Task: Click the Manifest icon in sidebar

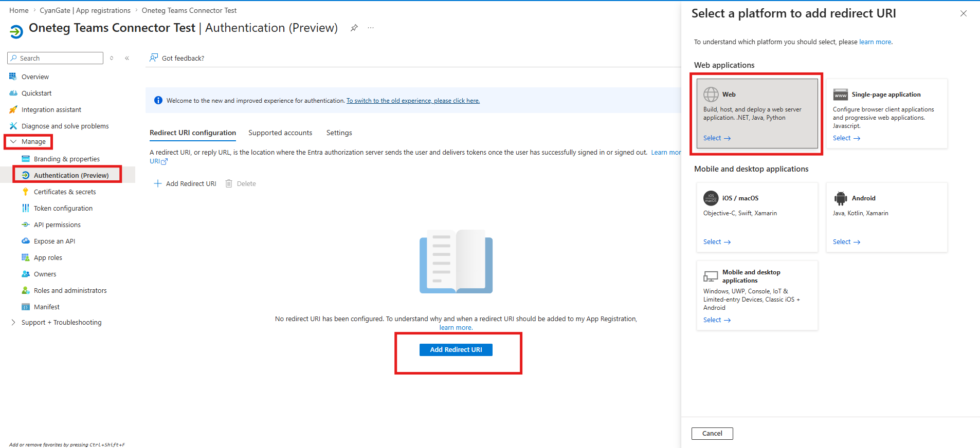Action: [x=26, y=307]
